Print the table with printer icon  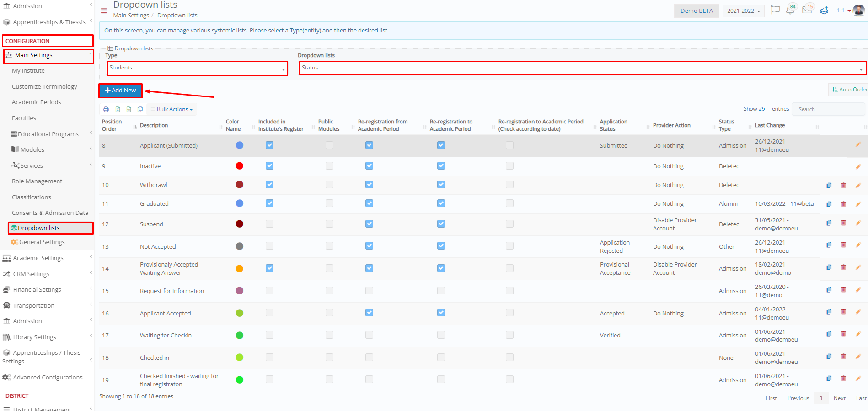coord(106,109)
